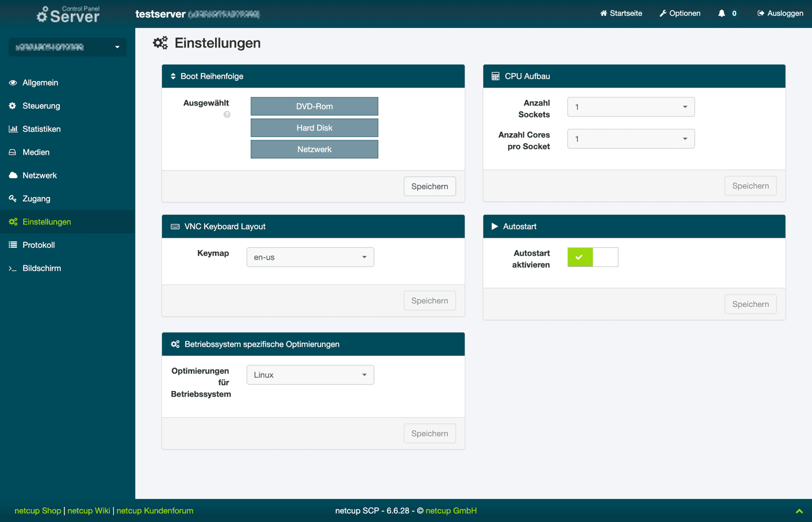
Task: Click the terminal icon for Bildschirm
Action: coord(13,269)
